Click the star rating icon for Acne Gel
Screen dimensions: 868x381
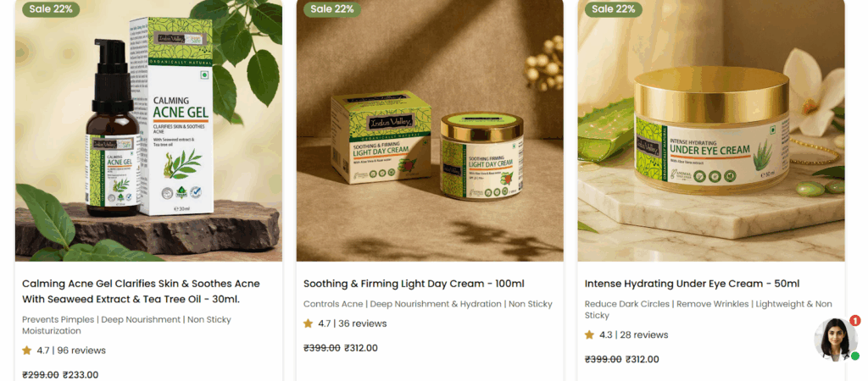[x=26, y=351]
